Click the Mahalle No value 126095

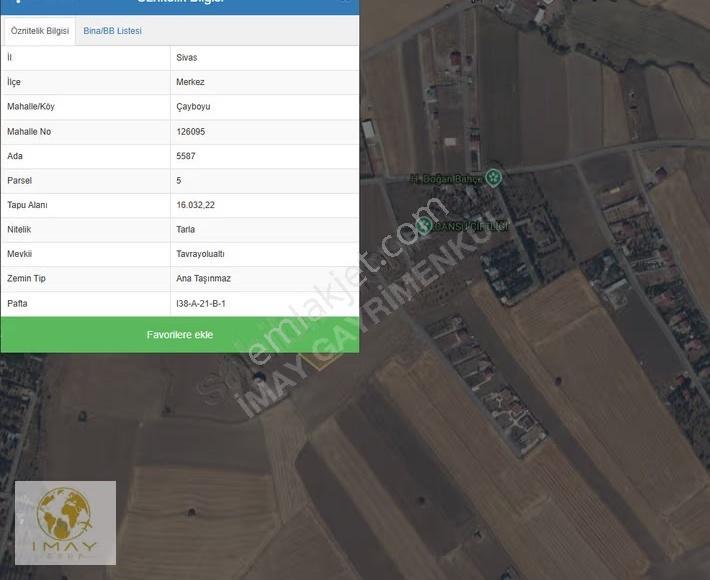[191, 132]
